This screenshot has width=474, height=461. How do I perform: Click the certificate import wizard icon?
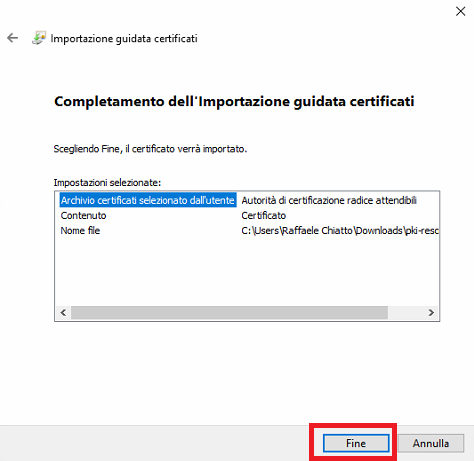[39, 38]
